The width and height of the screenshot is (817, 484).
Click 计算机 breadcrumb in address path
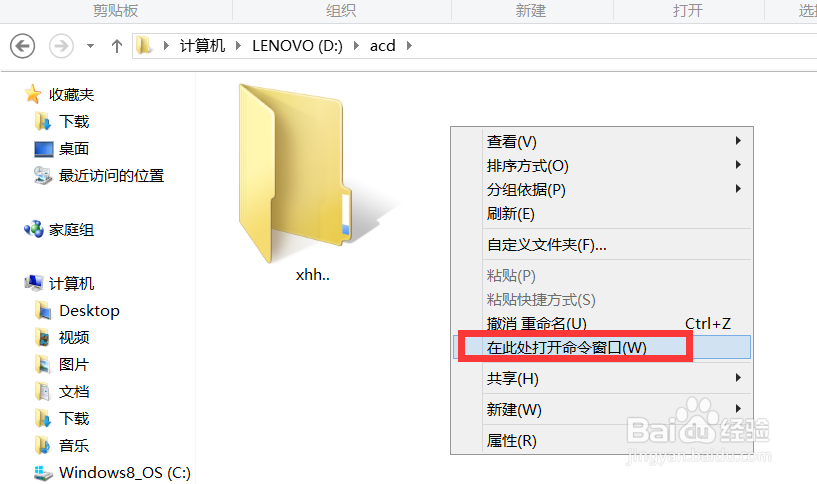click(x=202, y=46)
